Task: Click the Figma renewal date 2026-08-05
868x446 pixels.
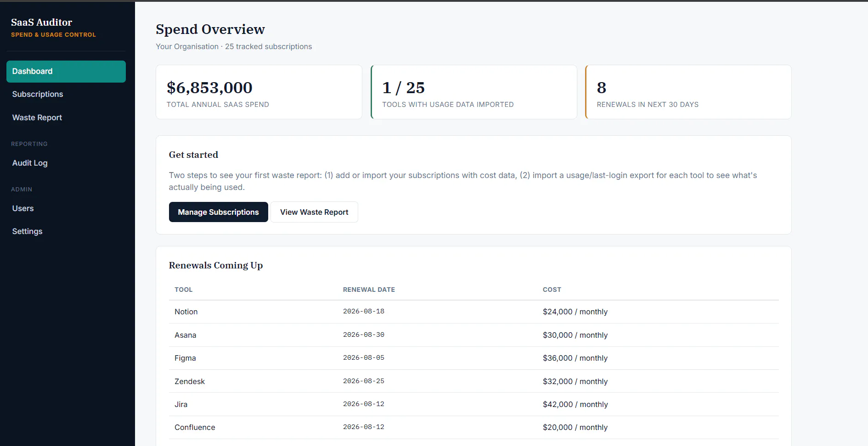Action: [x=364, y=357]
